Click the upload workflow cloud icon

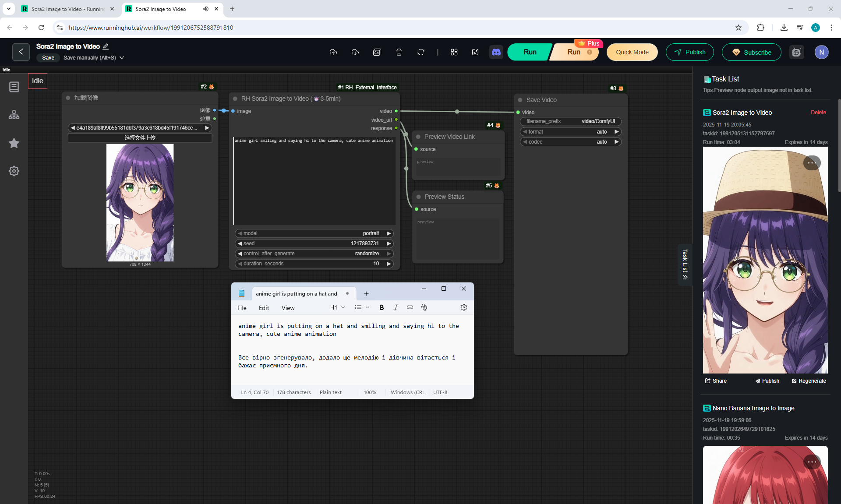[333, 52]
